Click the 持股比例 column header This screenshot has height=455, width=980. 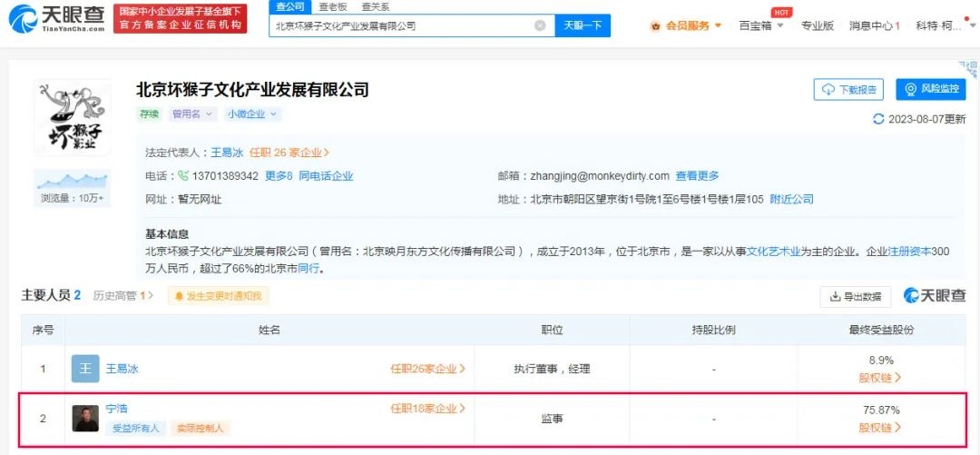(713, 330)
